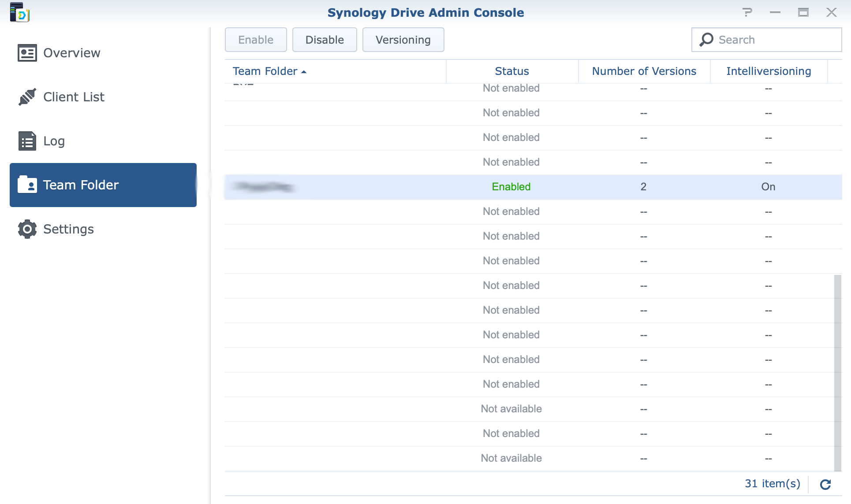Click the Enable button
This screenshot has width=851, height=504.
[256, 40]
